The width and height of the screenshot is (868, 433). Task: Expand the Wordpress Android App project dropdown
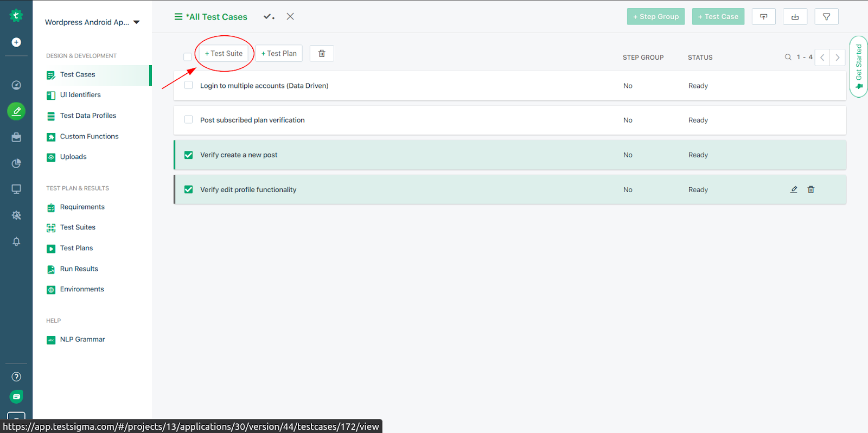pos(92,22)
